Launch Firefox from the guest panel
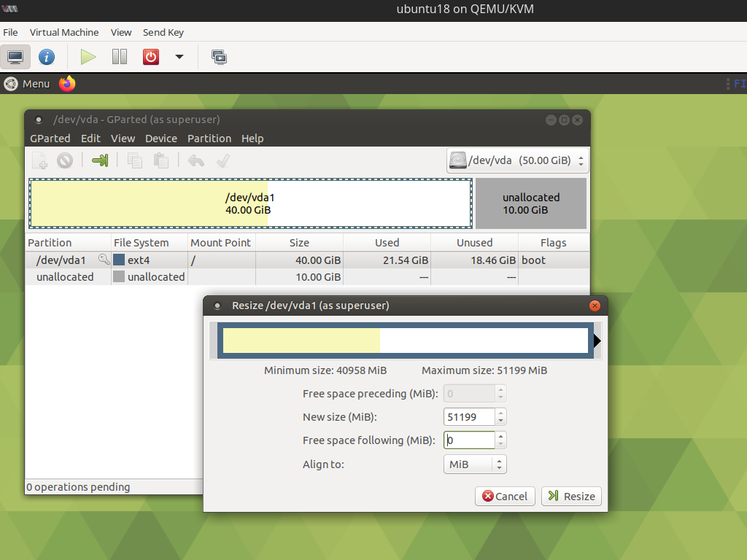 coord(67,84)
